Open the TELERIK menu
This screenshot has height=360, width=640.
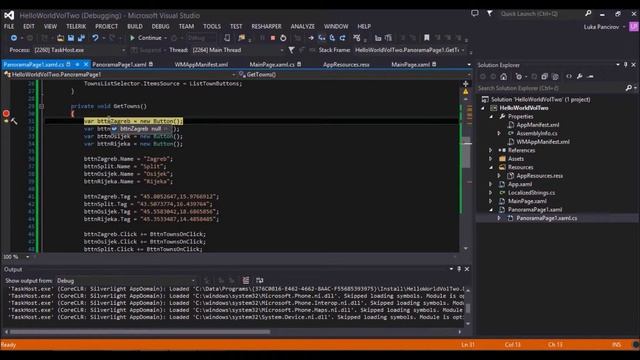[x=76, y=26]
